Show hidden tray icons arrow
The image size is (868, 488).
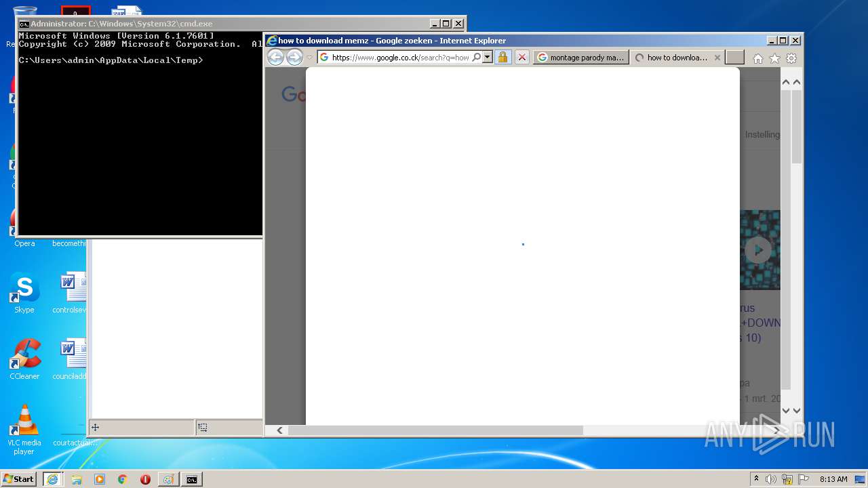756,479
